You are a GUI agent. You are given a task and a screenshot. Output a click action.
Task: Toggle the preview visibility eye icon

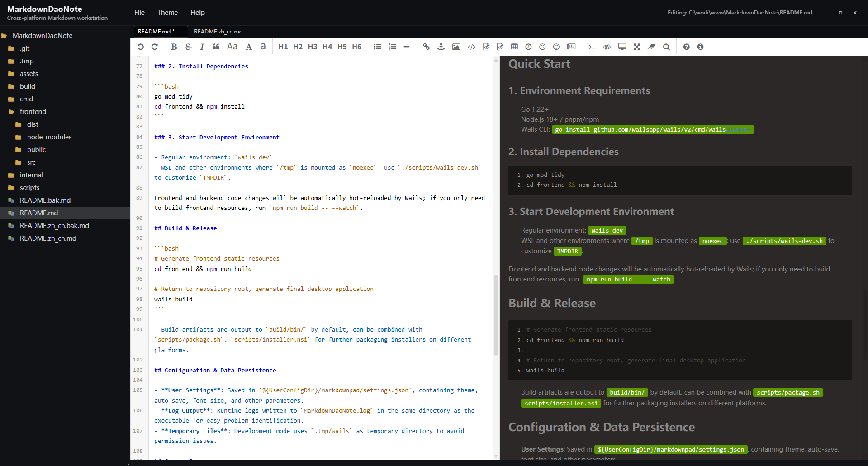click(x=607, y=47)
